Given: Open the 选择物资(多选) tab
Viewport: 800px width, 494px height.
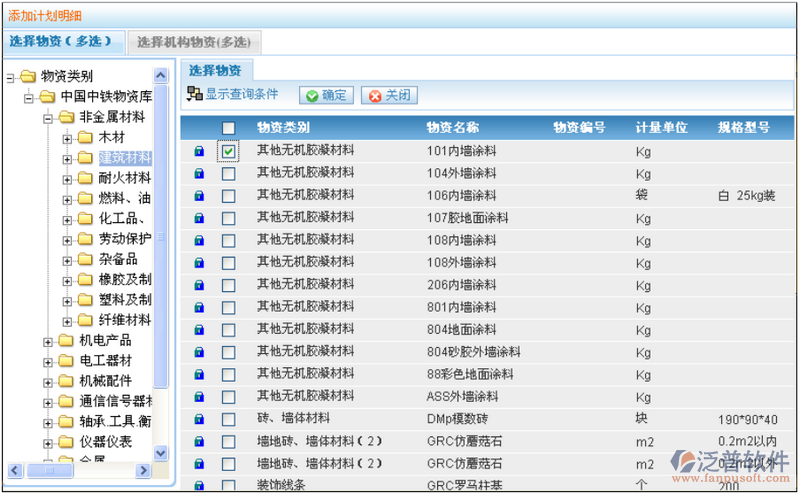Looking at the screenshot, I should [65, 42].
